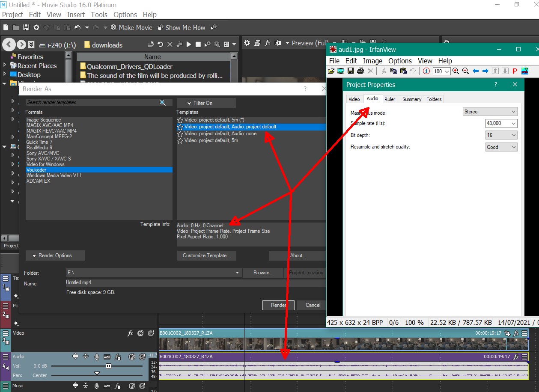Open the Insert menu in Movie Studio
Screen dimensions: 539x392
click(76, 15)
